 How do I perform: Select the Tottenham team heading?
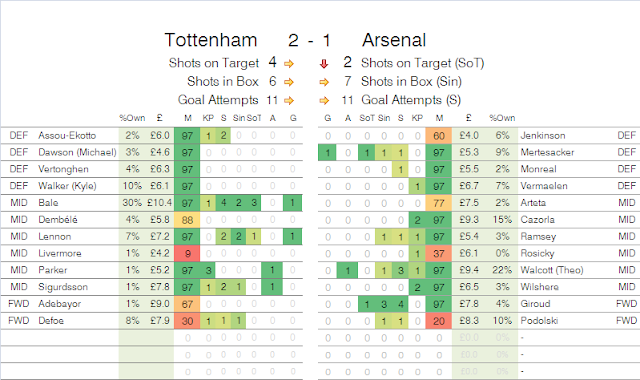(211, 40)
